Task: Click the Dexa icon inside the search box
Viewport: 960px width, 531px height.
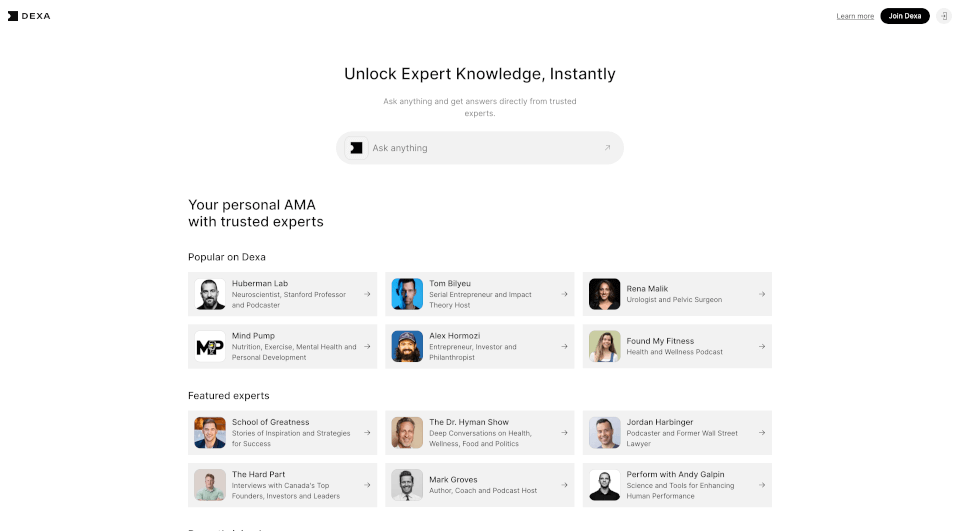Action: coord(356,148)
